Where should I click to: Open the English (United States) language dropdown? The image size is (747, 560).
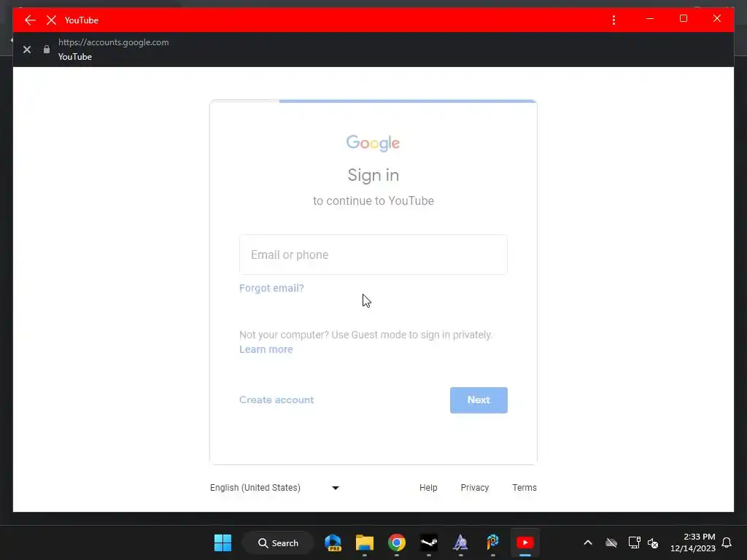(274, 488)
